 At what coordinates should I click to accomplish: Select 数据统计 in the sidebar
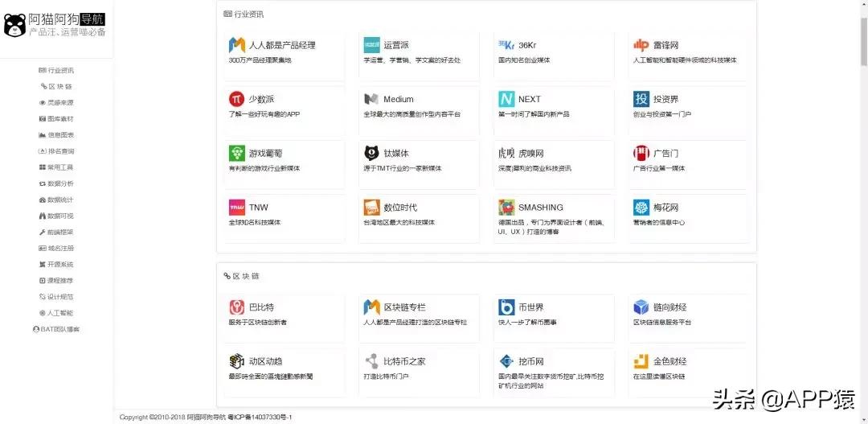point(56,200)
